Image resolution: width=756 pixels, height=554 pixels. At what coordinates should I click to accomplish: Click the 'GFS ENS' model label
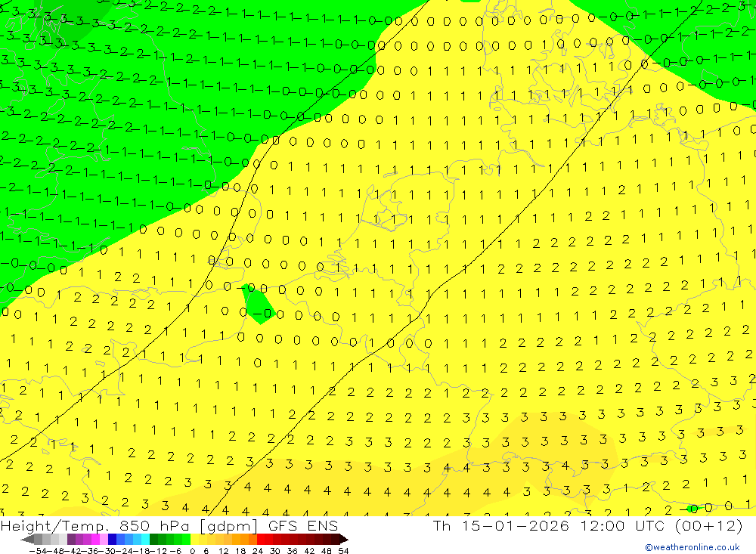tap(303, 526)
